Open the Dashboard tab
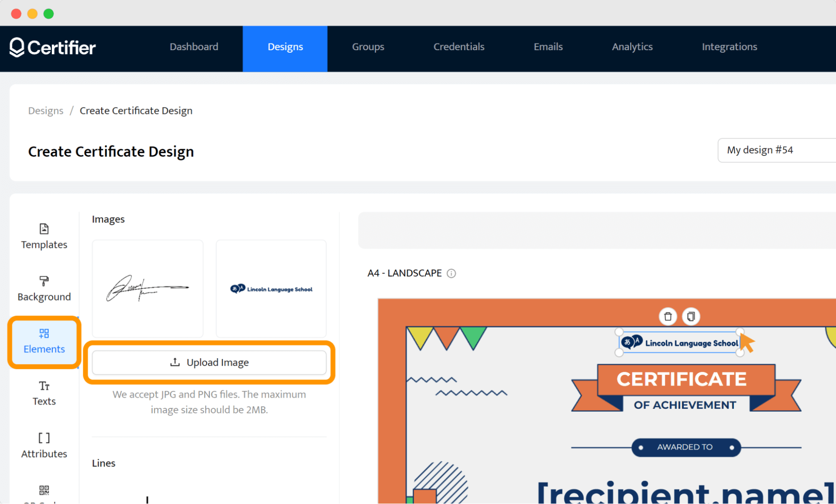This screenshot has height=504, width=836. point(194,47)
